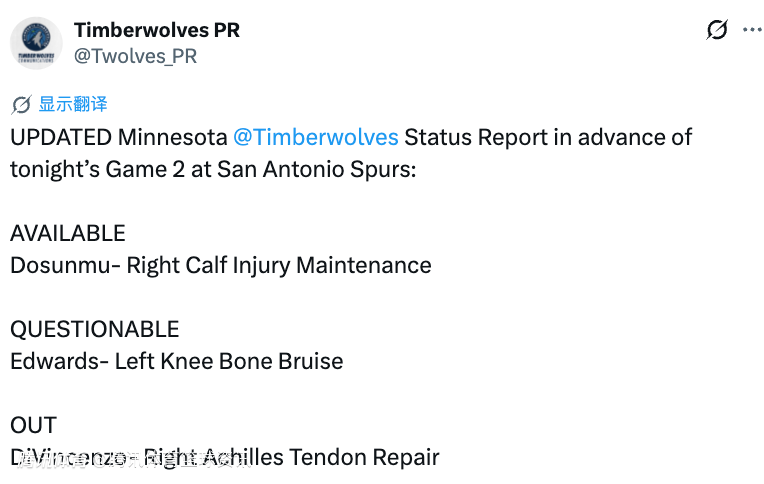The height and width of the screenshot is (484, 764).
Task: Click the Dosunmu Right Calf Injury line
Action: (x=221, y=266)
